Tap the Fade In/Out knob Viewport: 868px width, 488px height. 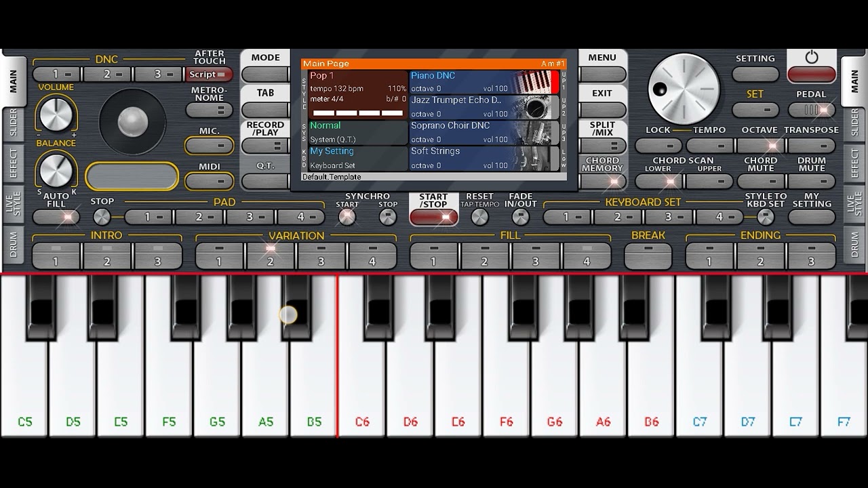tap(520, 217)
